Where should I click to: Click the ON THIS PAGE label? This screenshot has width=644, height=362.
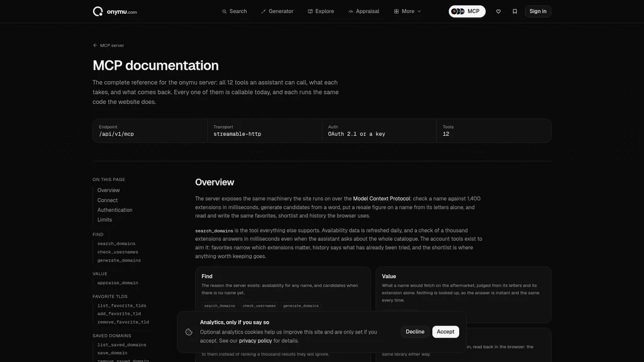pyautogui.click(x=109, y=180)
